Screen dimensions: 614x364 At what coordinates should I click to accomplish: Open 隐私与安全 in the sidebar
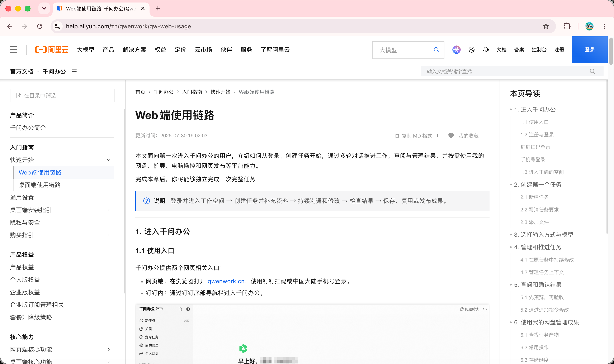tap(25, 222)
